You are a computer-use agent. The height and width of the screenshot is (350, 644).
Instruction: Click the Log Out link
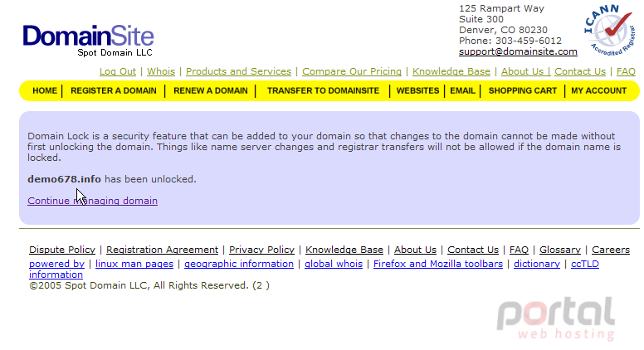click(x=118, y=71)
